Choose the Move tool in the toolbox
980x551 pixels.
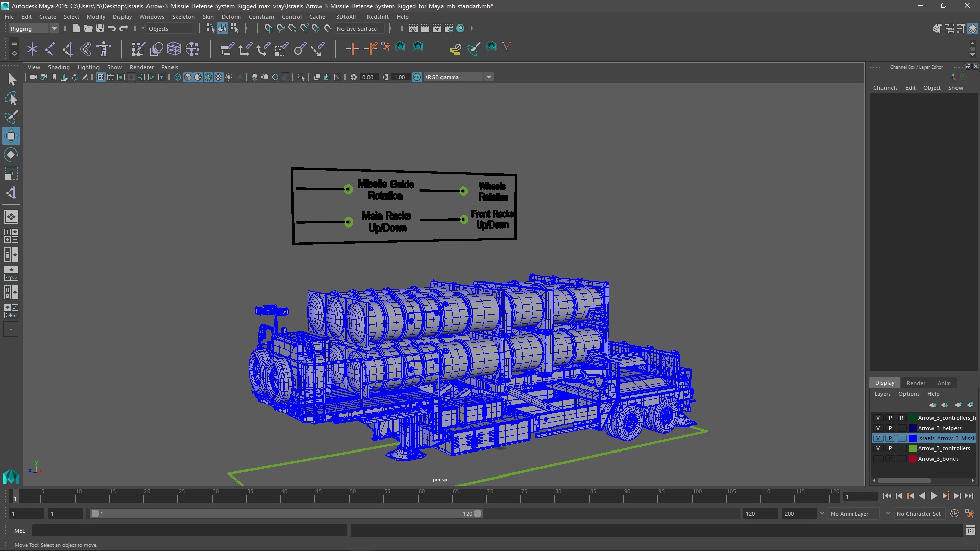(11, 136)
